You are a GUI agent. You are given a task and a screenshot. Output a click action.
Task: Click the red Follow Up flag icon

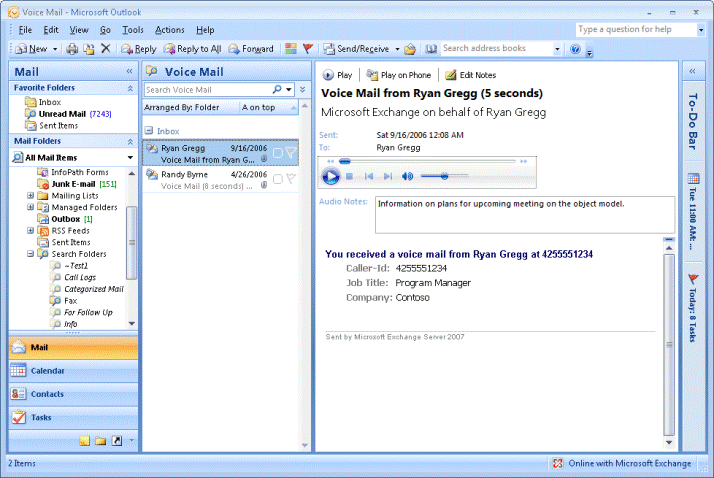308,48
